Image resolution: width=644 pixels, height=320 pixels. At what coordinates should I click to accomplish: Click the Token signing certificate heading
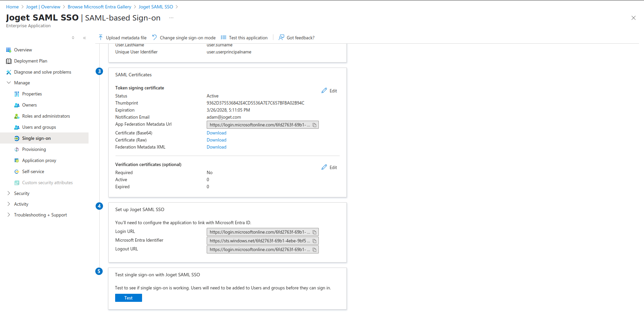140,88
